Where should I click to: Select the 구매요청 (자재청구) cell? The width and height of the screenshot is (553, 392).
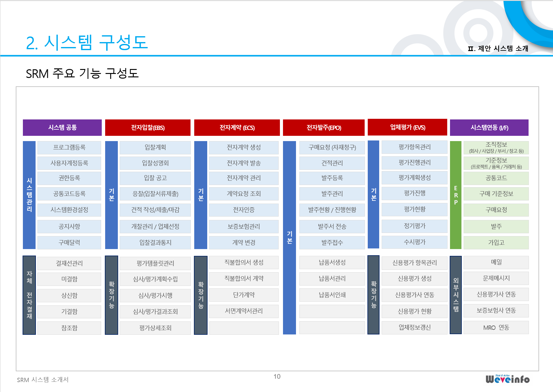[x=332, y=148]
